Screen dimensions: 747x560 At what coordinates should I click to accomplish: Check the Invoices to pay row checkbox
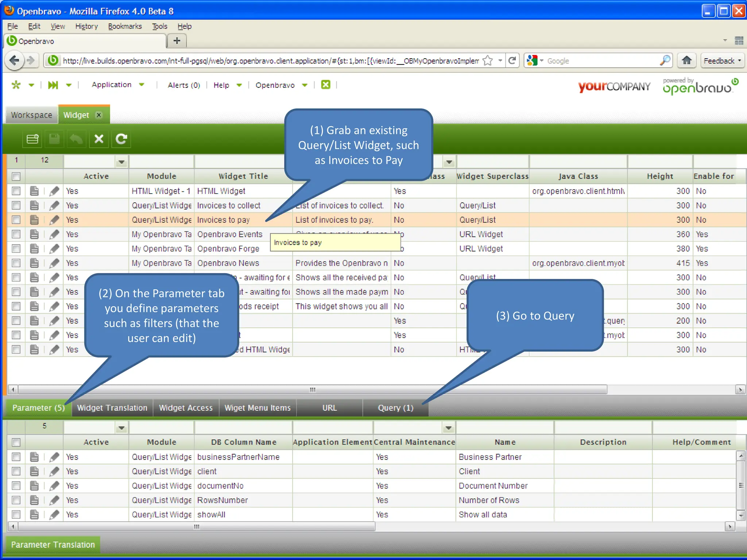[16, 220]
